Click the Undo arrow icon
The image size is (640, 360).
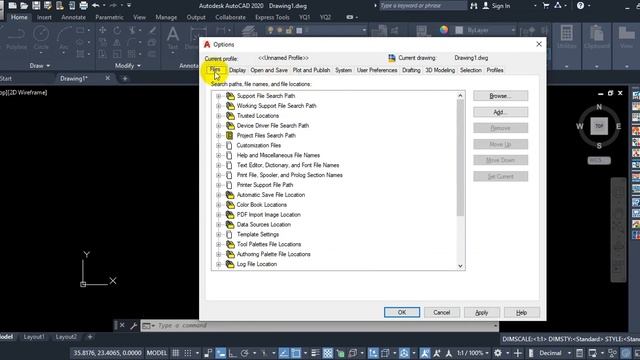pyautogui.click(x=96, y=6)
